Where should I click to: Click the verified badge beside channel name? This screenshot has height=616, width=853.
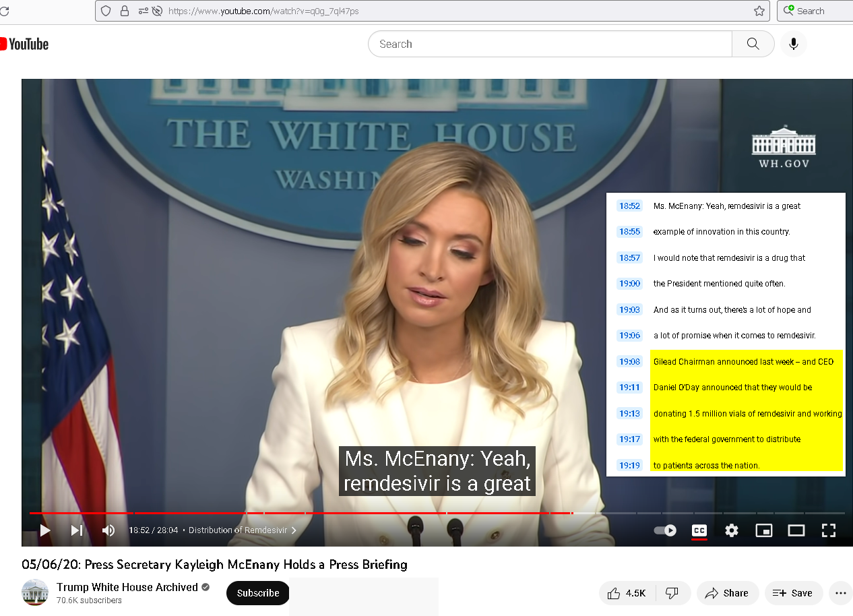pyautogui.click(x=206, y=587)
